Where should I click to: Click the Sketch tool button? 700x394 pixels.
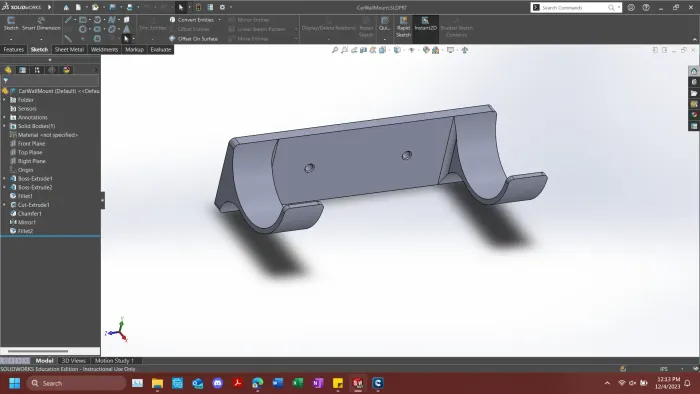(x=11, y=23)
